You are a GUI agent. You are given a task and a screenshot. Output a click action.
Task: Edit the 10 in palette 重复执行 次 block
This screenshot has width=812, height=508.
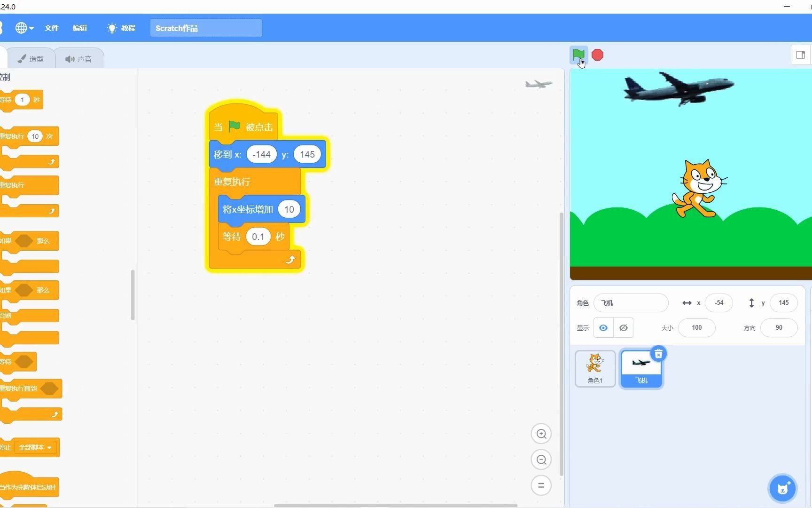point(35,136)
